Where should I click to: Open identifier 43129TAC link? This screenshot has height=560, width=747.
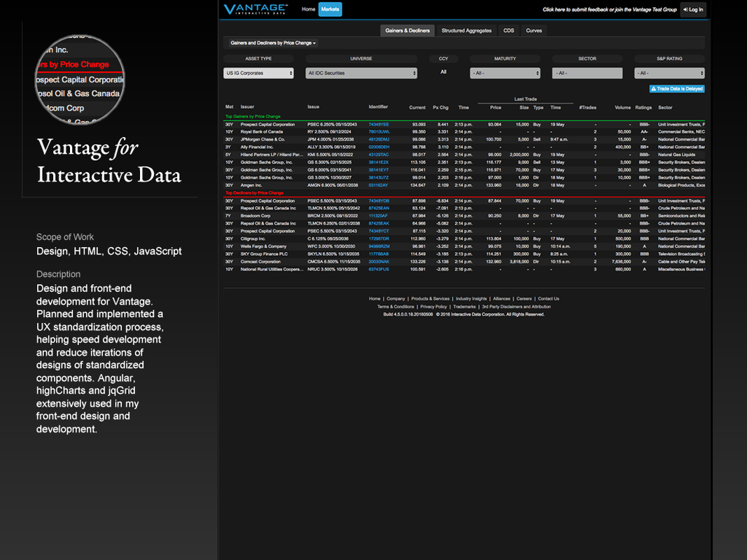point(379,155)
